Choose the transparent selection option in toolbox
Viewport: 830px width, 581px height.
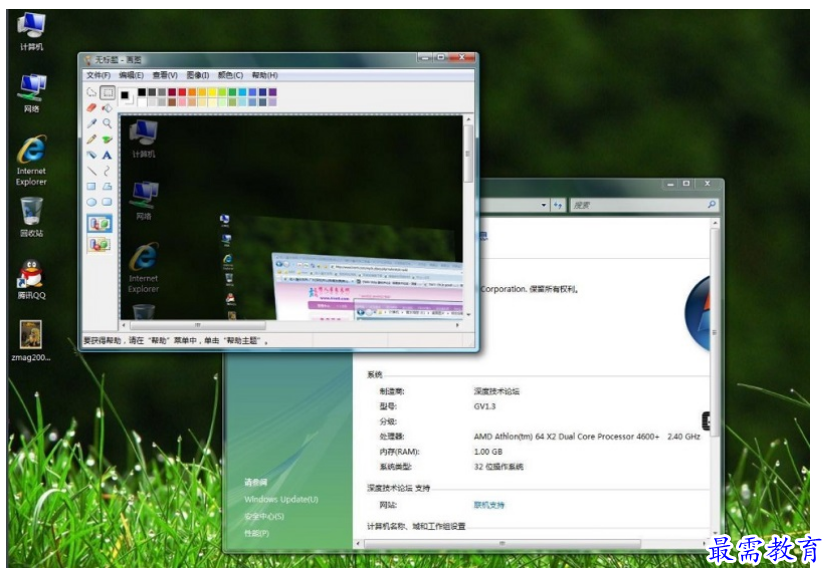tap(100, 244)
